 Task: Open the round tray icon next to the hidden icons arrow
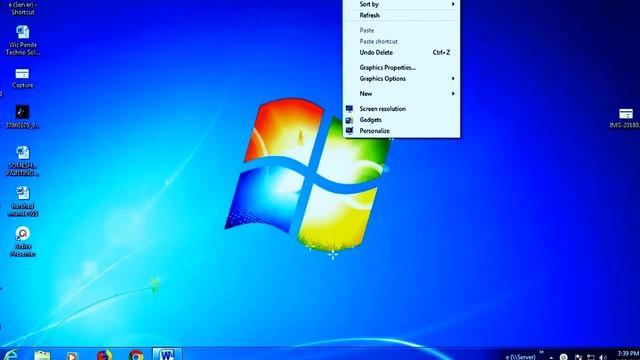point(563,357)
